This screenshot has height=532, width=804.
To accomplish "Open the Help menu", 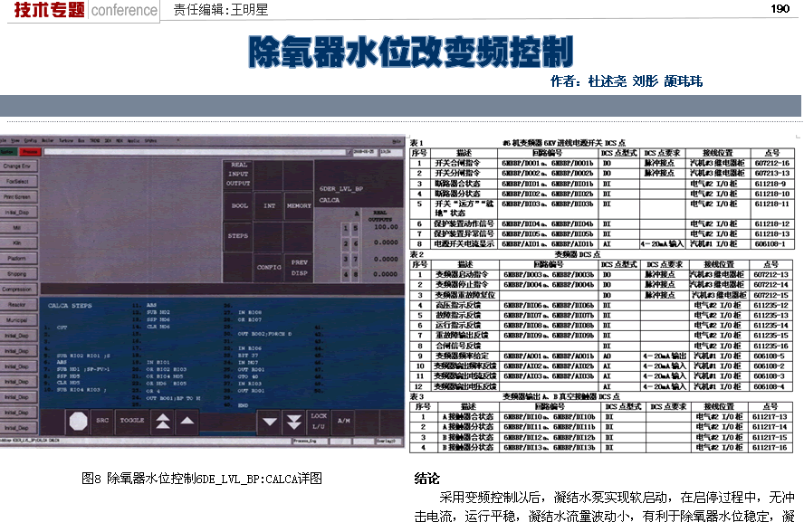I will (x=397, y=140).
